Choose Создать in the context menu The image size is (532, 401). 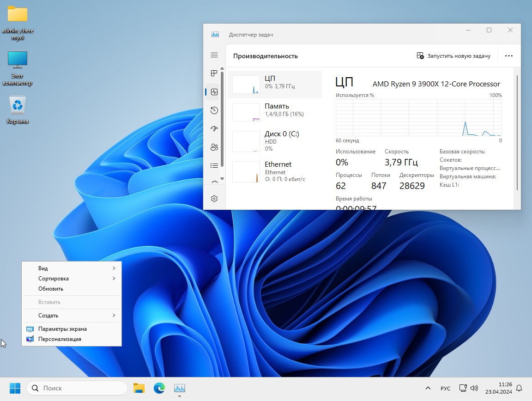(x=72, y=316)
